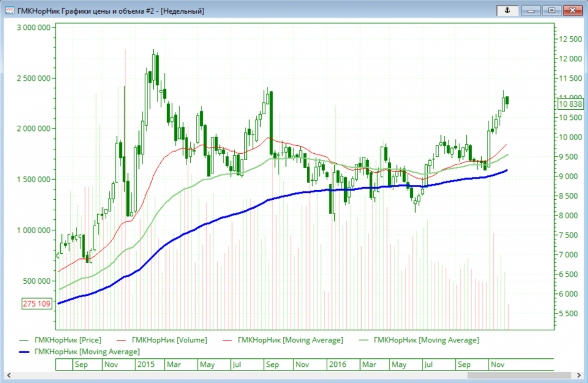Viewport: 588px width, 383px height.
Task: Click the anchor pin icon in title bar
Action: tap(508, 10)
